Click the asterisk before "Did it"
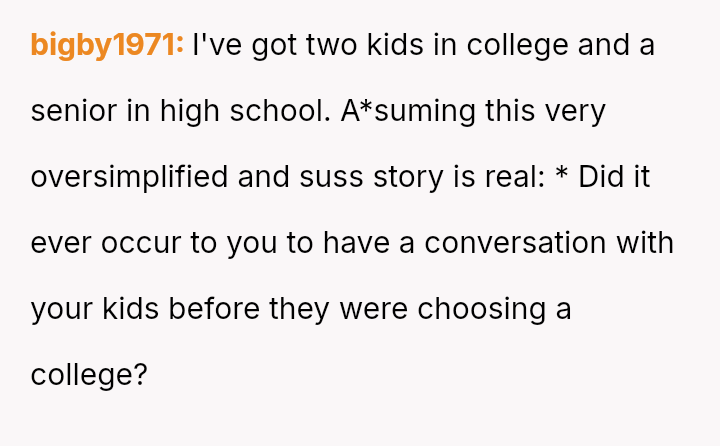 [x=561, y=177]
